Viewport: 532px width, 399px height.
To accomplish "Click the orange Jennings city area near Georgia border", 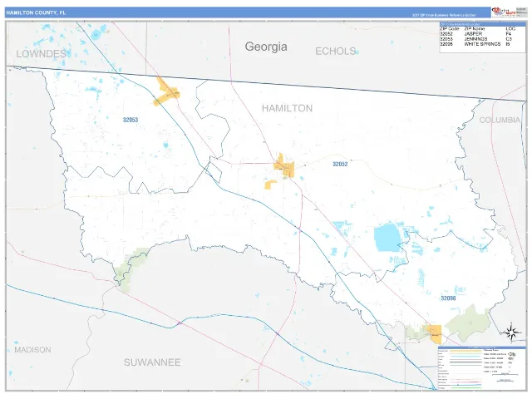I will 166,92.
